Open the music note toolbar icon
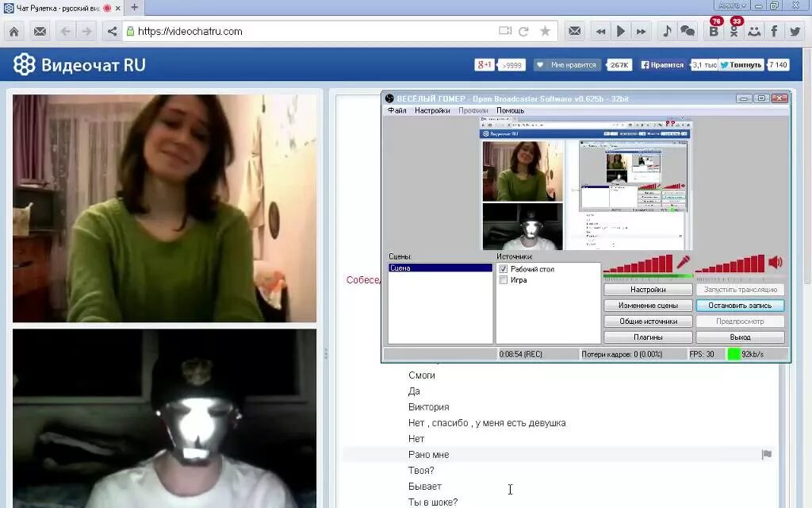This screenshot has width=812, height=508. 667,32
